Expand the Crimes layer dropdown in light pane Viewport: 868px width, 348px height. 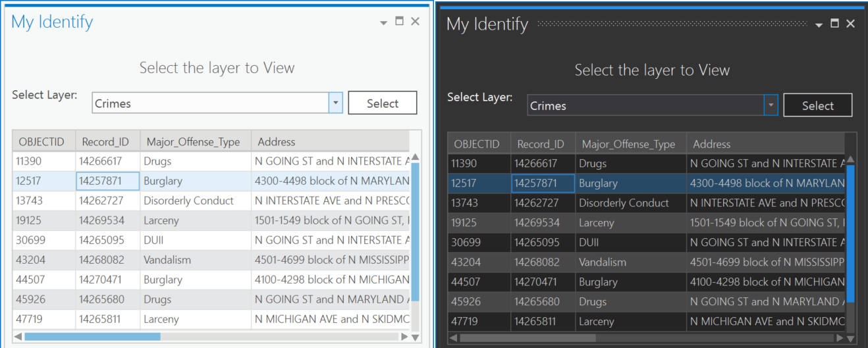pyautogui.click(x=336, y=103)
